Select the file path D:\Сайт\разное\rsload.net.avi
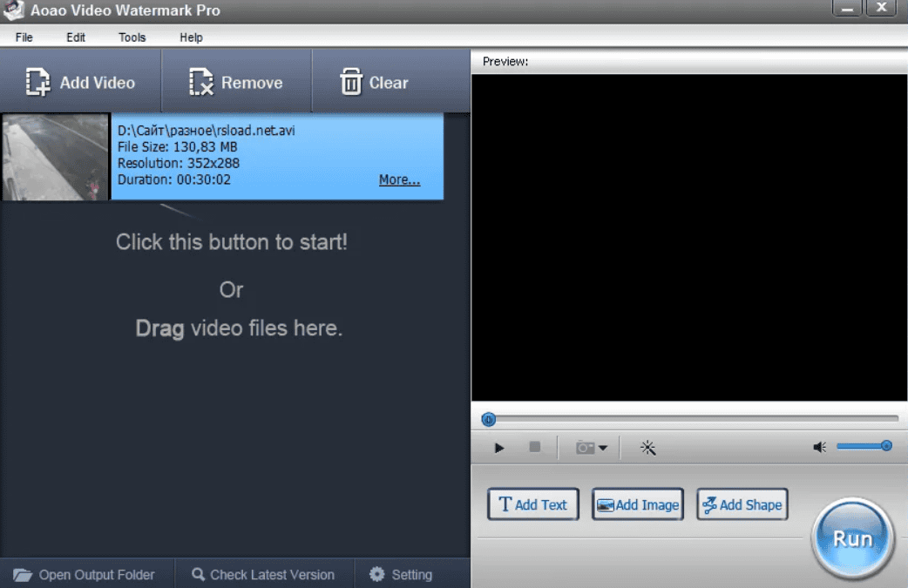The image size is (908, 588). pyautogui.click(x=207, y=131)
